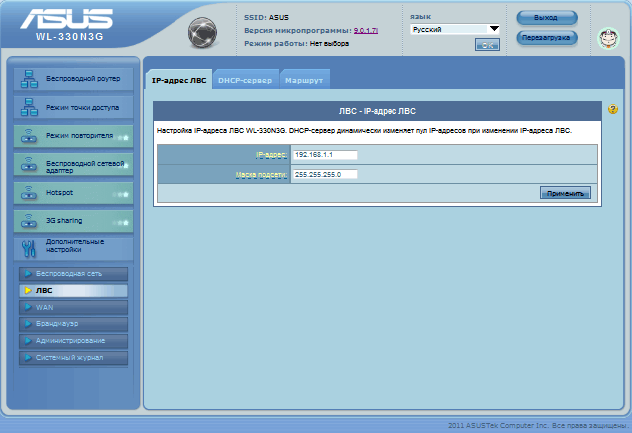Click the Перезагрузка reboot button
This screenshot has height=433, width=632.
546,38
